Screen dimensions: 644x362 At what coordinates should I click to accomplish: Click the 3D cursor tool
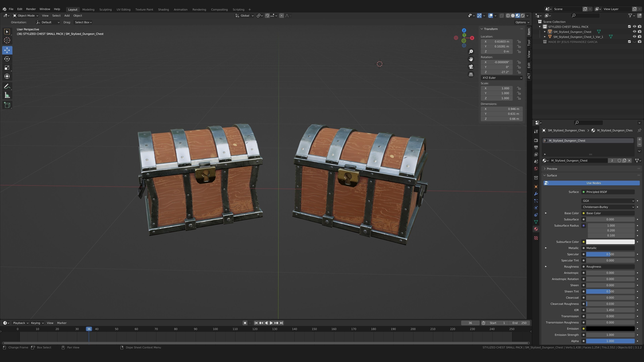(7, 40)
